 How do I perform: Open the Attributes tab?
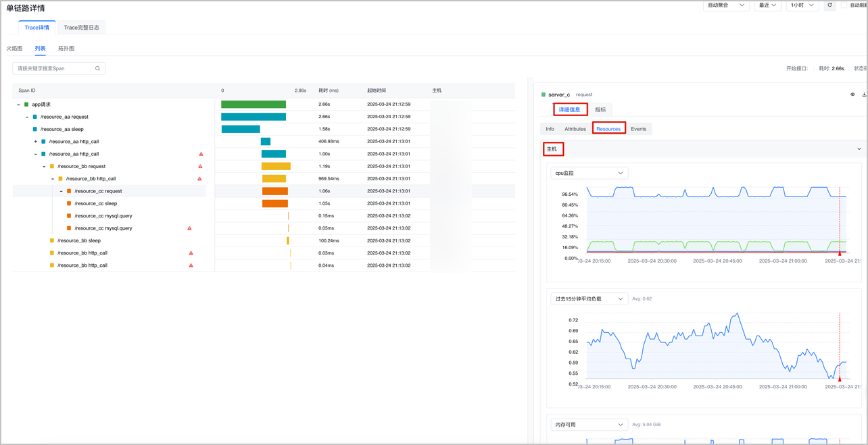575,129
